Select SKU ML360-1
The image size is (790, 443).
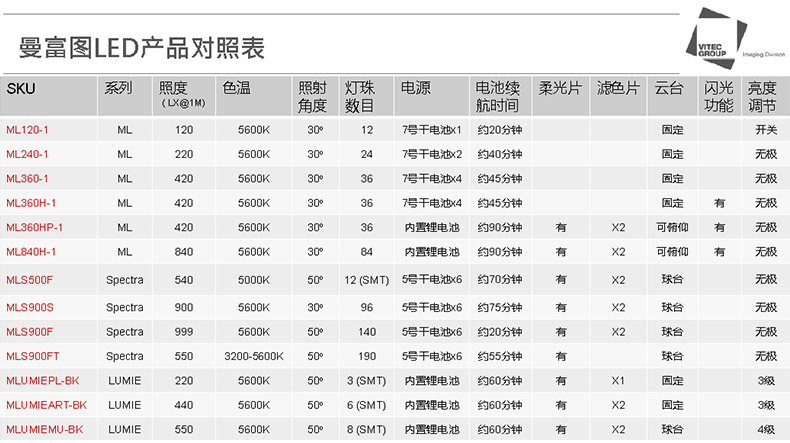coord(27,179)
